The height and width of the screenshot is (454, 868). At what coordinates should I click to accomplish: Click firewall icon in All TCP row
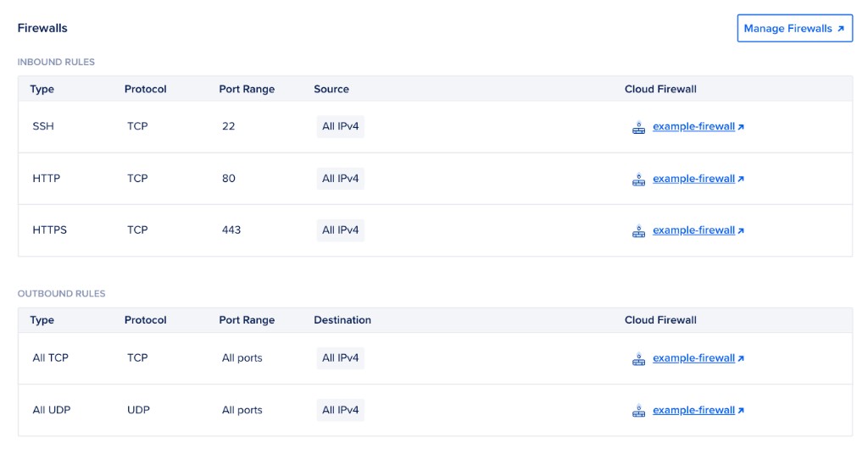click(639, 358)
